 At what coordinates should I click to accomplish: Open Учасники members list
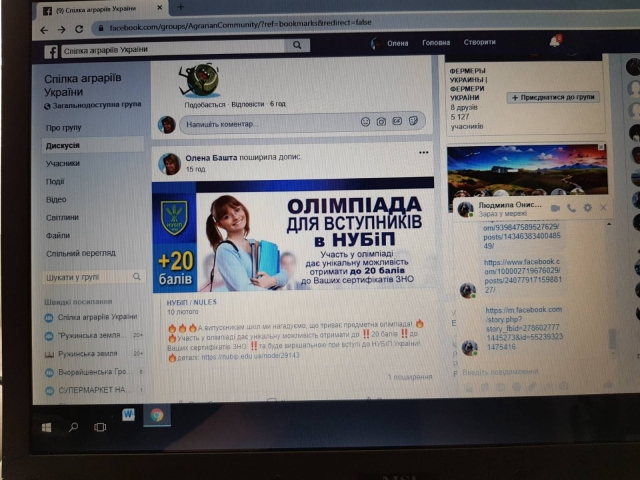pyautogui.click(x=63, y=163)
